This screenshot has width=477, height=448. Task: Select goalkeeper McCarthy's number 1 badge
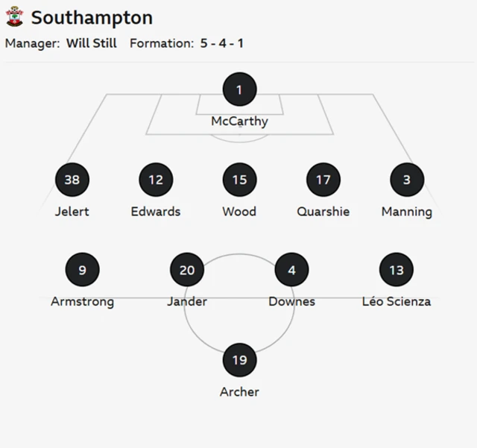point(239,91)
